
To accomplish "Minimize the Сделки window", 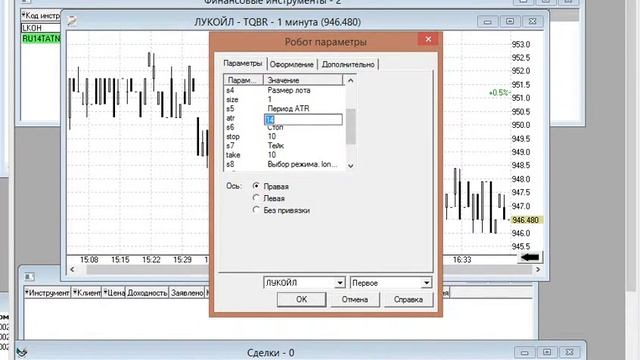I will [x=525, y=352].
